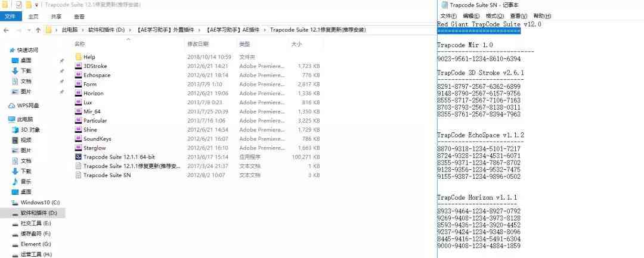Sort files by 类型 column header
644x258 pixels.
pyautogui.click(x=245, y=44)
